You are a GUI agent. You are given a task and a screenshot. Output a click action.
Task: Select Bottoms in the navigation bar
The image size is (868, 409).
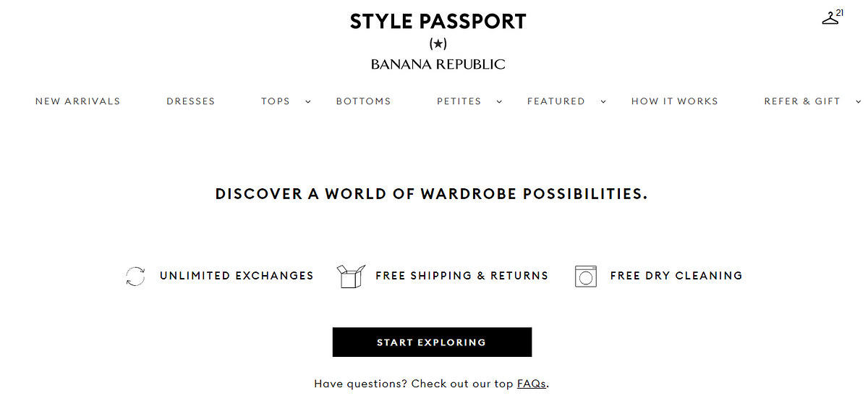[x=363, y=101]
